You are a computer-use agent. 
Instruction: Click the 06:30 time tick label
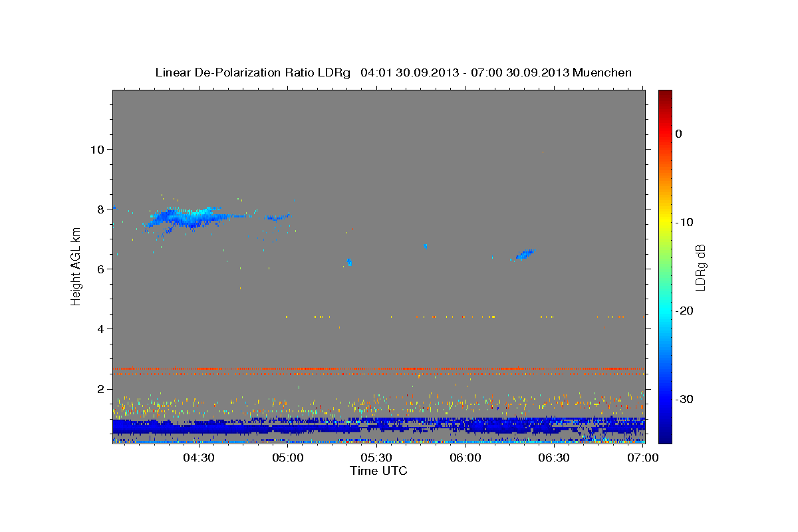(554, 458)
